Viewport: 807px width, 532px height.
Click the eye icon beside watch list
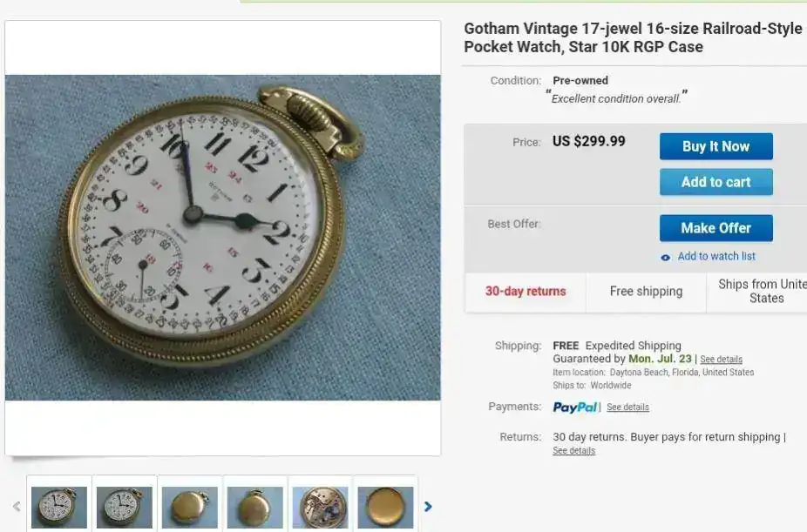[x=666, y=257]
